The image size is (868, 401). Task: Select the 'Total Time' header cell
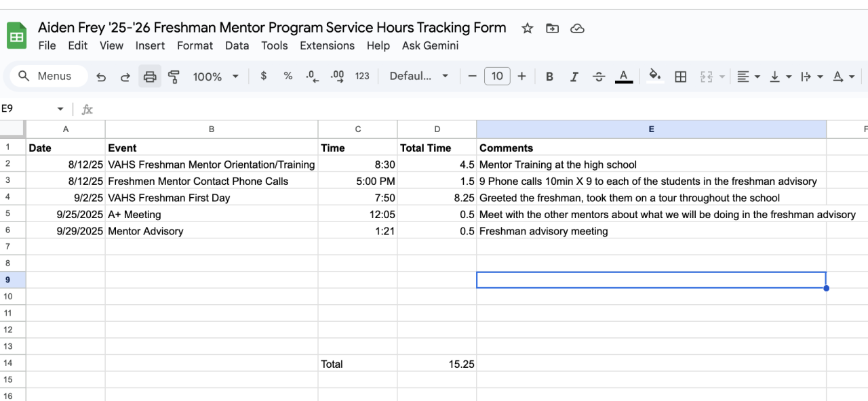(437, 148)
